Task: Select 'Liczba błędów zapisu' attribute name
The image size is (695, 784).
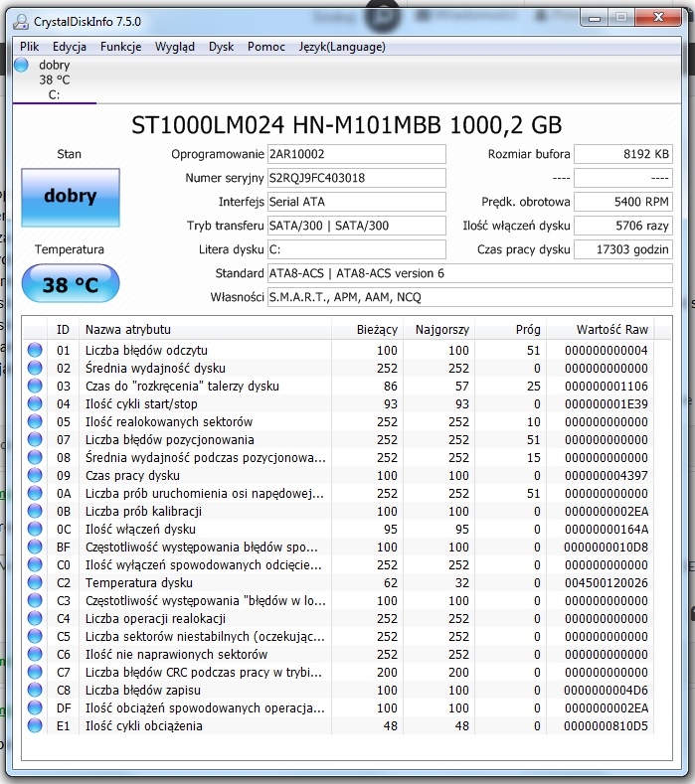Action: [143, 690]
